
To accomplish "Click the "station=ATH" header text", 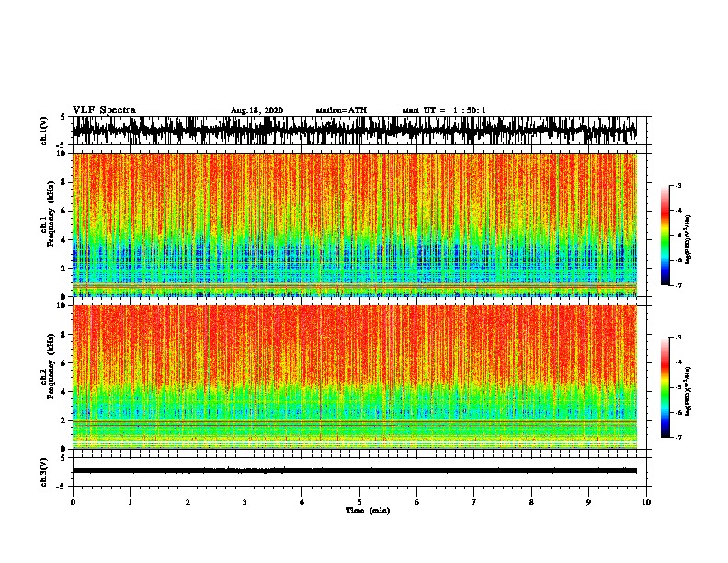I will 341,110.
